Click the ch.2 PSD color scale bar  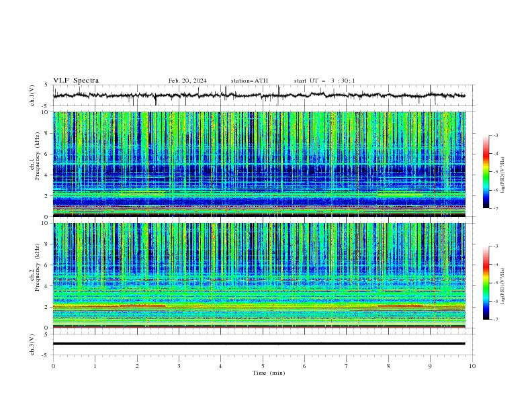pos(486,283)
